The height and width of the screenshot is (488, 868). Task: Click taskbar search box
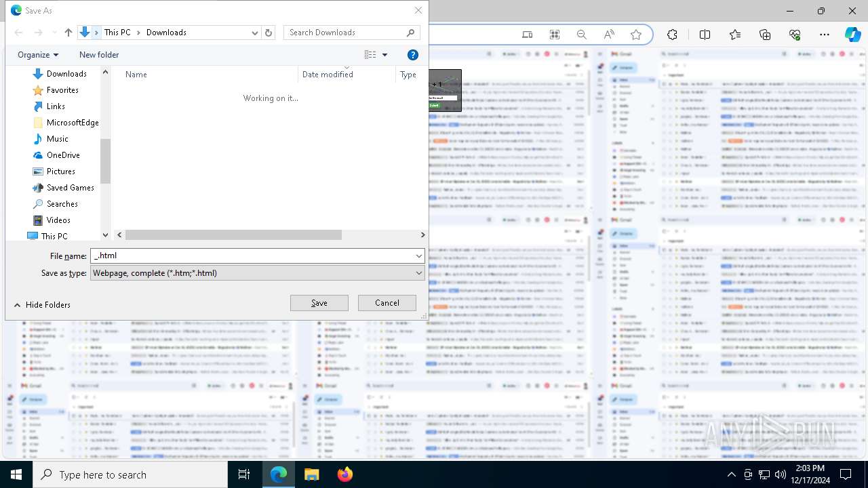click(130, 474)
